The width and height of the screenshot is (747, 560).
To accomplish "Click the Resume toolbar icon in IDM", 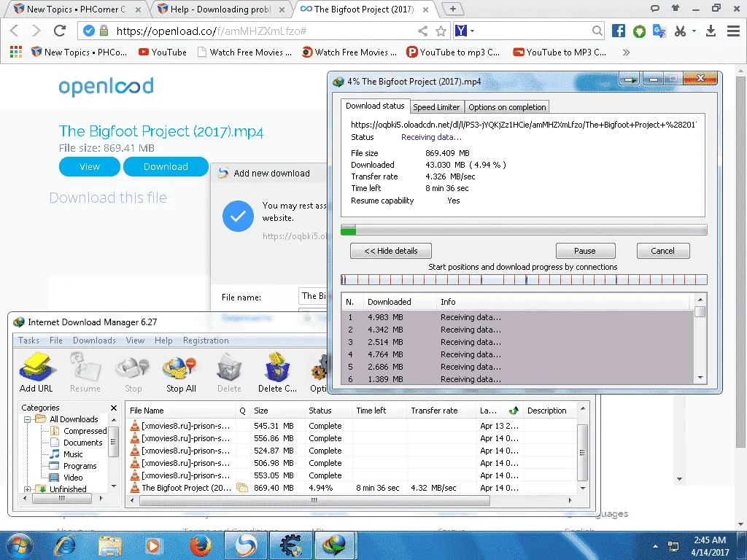I will pos(85,373).
